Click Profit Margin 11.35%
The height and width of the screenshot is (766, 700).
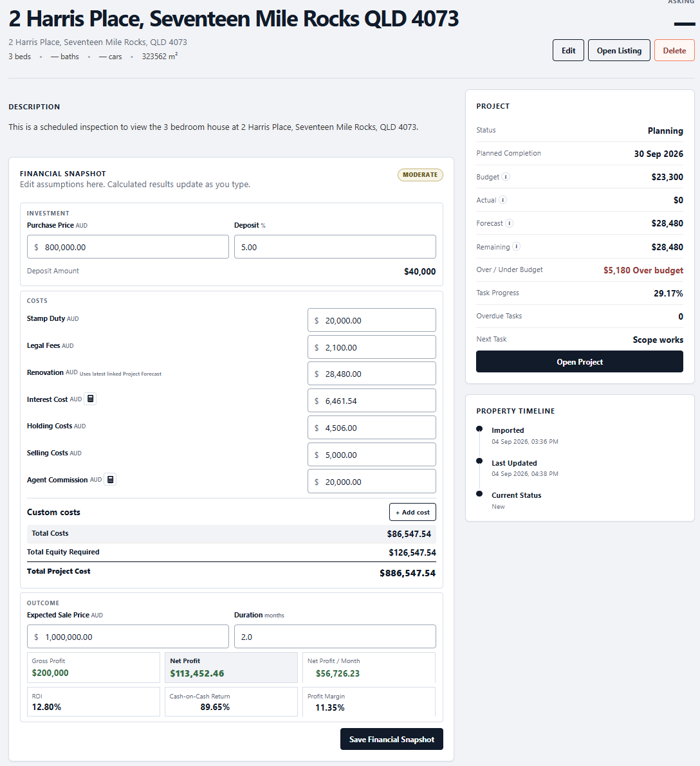330,707
